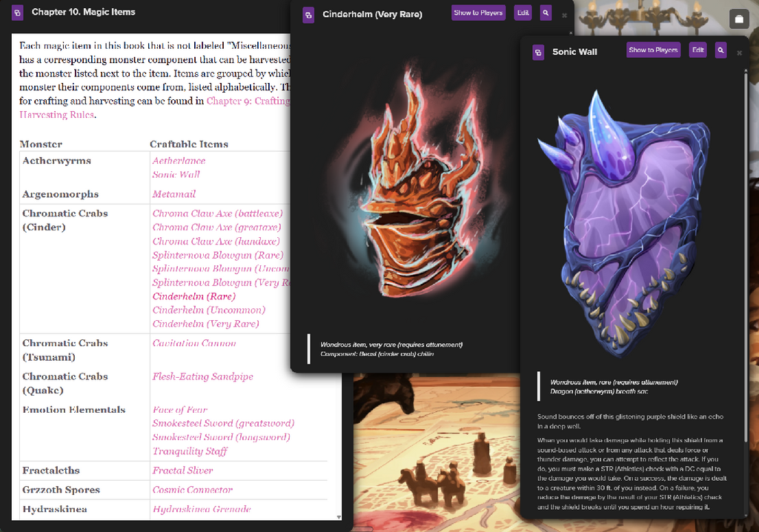Open the briefcase icon at top right
Image resolution: width=759 pixels, height=532 pixels.
(739, 19)
